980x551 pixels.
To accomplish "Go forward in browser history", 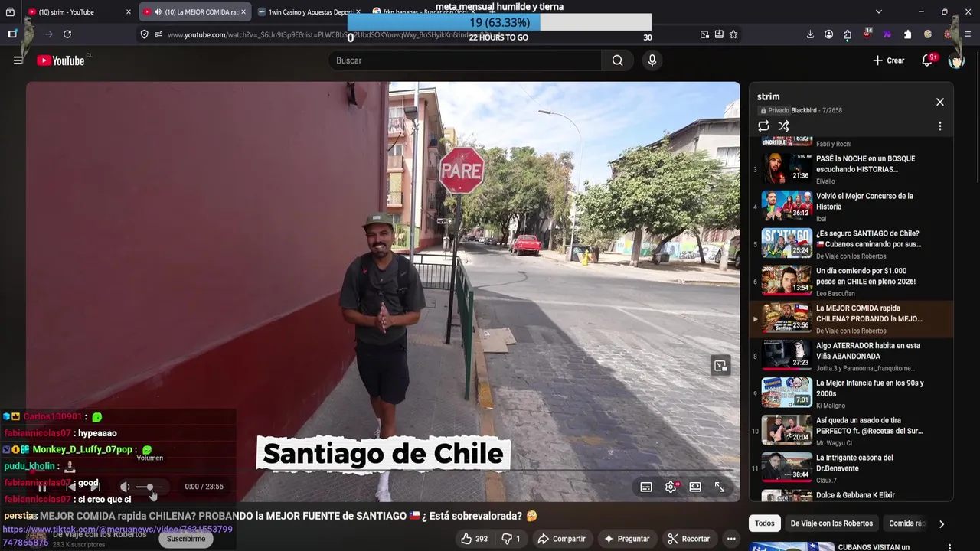I will point(48,34).
